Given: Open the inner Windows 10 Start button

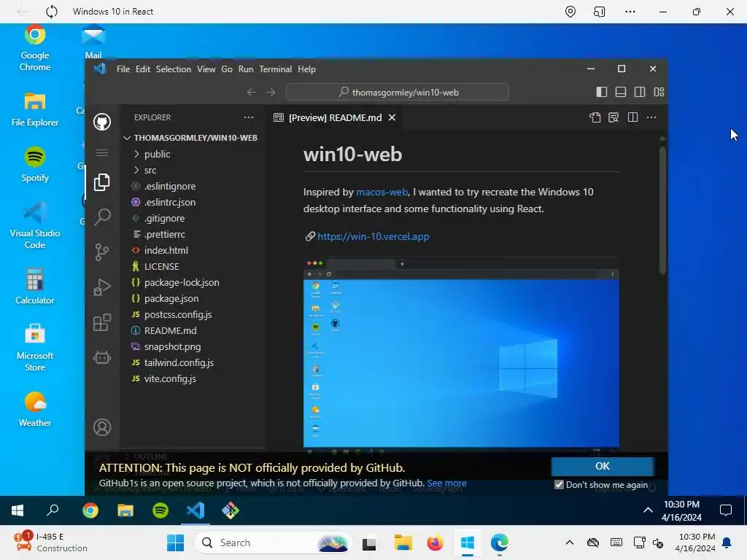Looking at the screenshot, I should coord(18,510).
